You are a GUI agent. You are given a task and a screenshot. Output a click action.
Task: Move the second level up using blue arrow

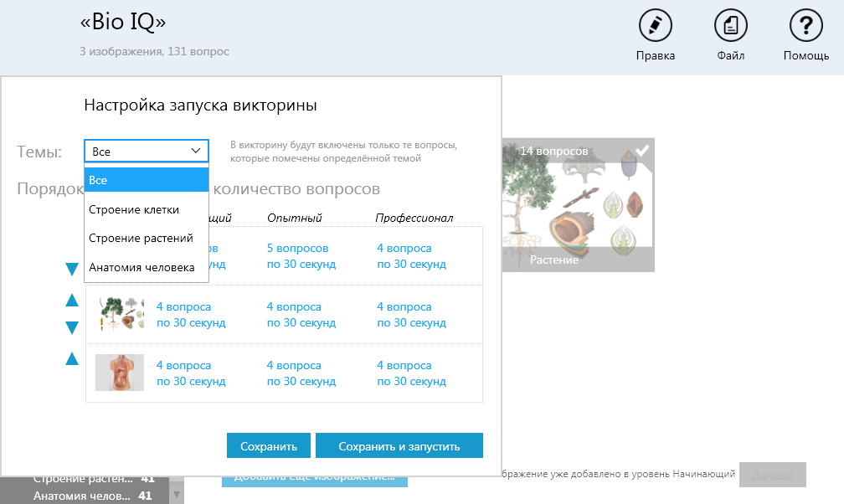(72, 300)
